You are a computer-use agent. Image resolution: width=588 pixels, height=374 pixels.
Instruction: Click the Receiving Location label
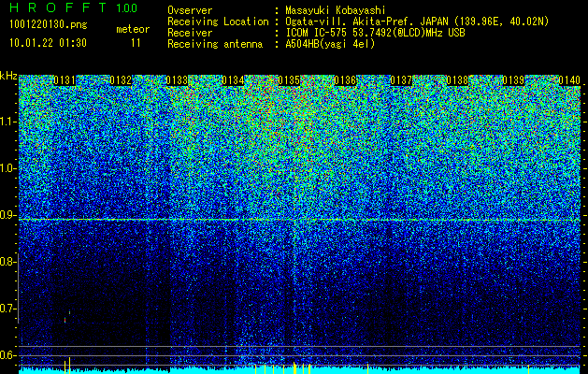pos(218,22)
